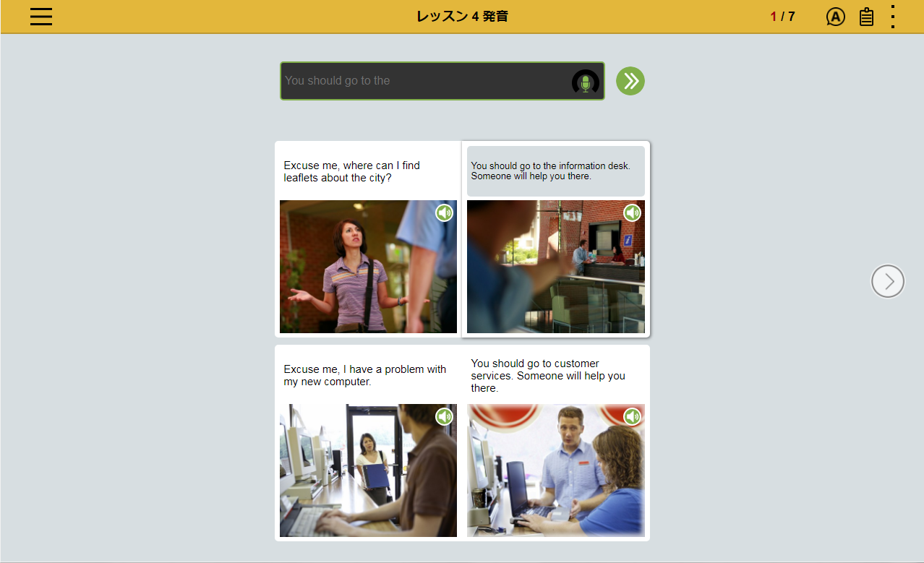924x563 pixels.
Task: Open the clipboard notes icon
Action: (866, 17)
